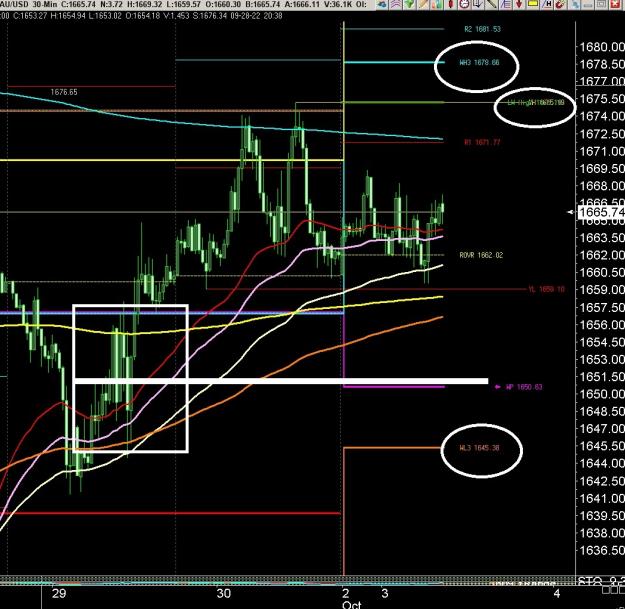The height and width of the screenshot is (609, 625).
Task: Click the red and green bars icon
Action: coord(437,4)
